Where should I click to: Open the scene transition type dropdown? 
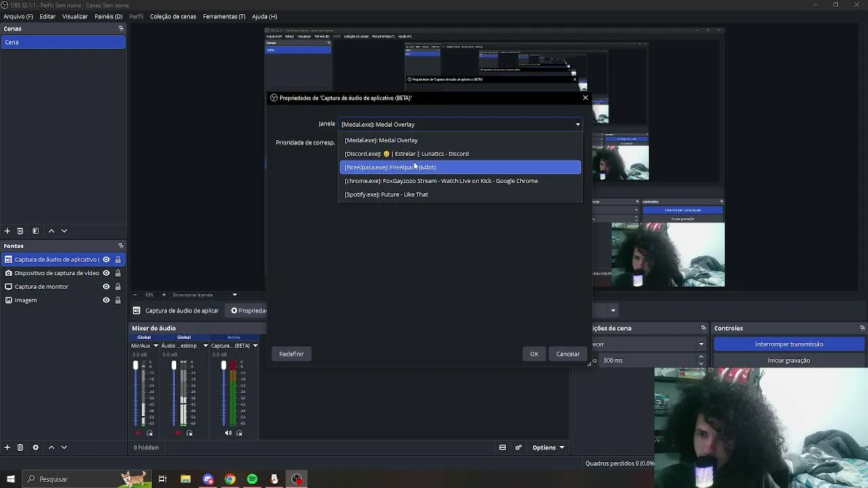point(701,344)
